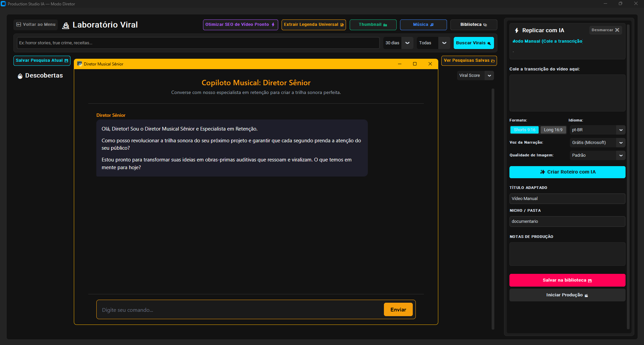Expand the Todas filter dropdown
This screenshot has height=345, width=644.
click(x=433, y=43)
